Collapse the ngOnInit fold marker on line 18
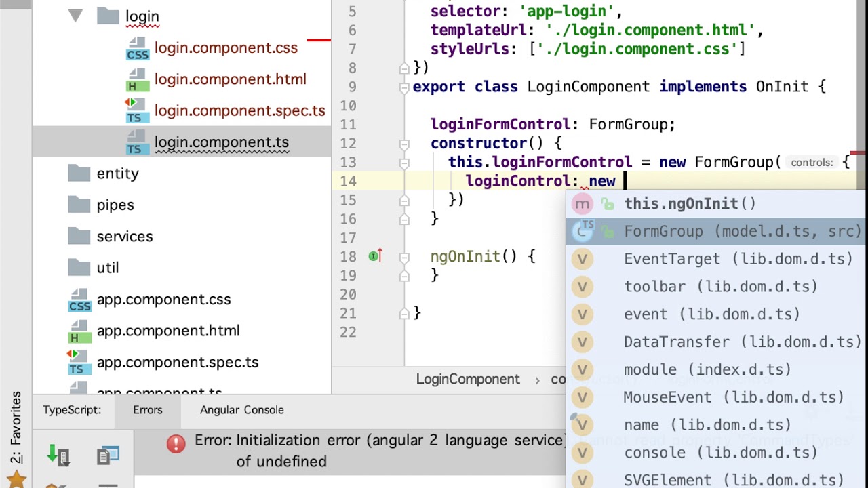 [x=404, y=257]
